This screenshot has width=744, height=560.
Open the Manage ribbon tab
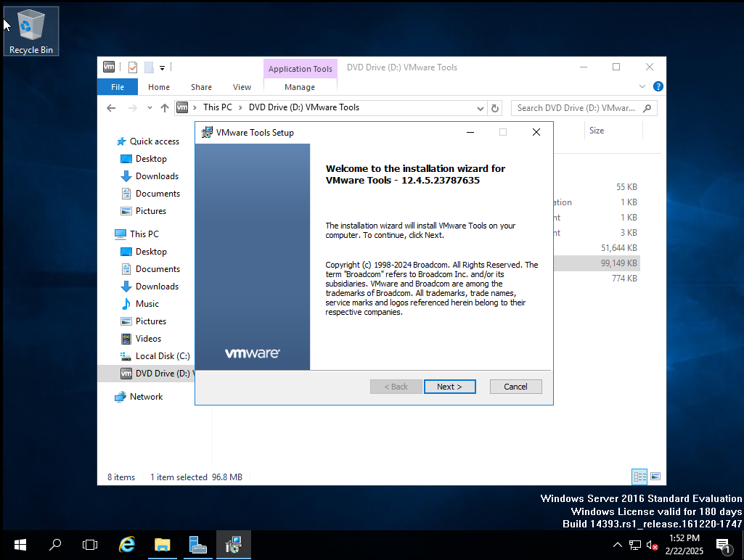coord(299,87)
